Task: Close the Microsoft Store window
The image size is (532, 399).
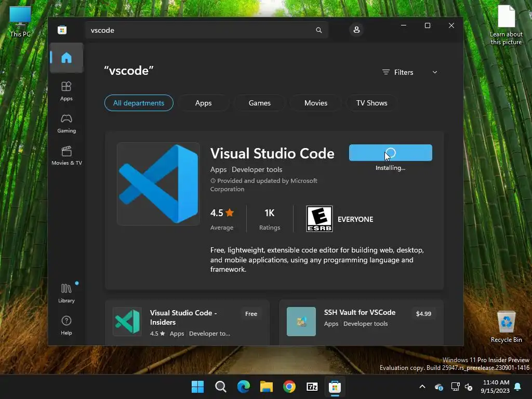Action: pyautogui.click(x=451, y=25)
